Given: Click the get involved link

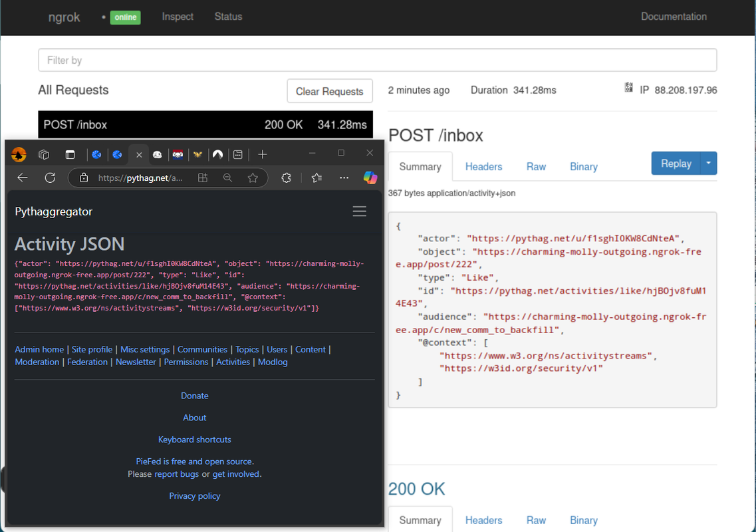Looking at the screenshot, I should click(x=236, y=474).
